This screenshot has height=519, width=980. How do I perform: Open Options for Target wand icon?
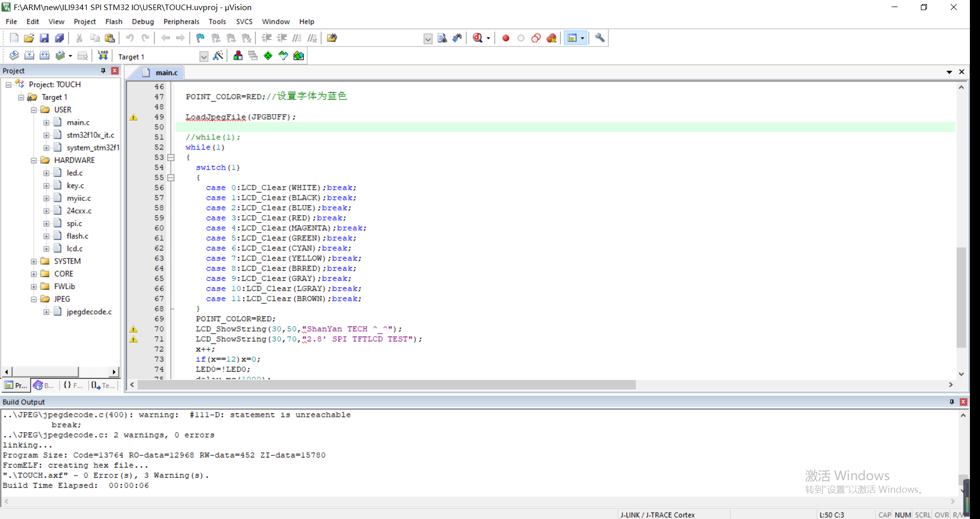coord(218,56)
